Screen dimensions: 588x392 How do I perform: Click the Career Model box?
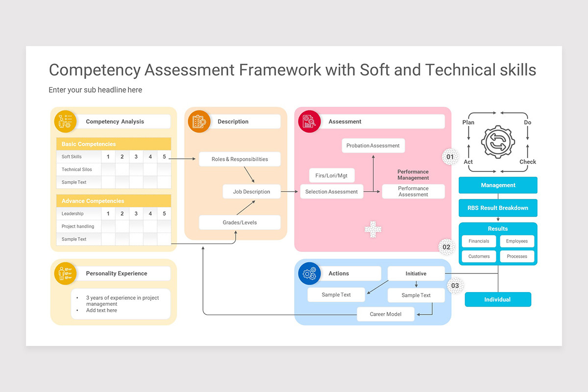coord(386,314)
